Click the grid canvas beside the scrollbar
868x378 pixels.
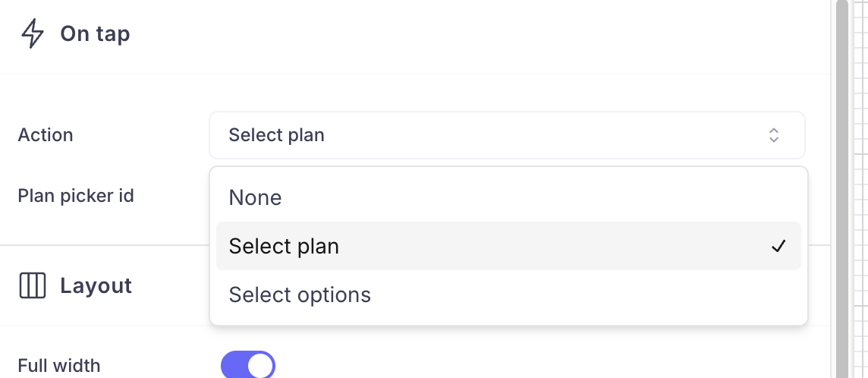click(860, 190)
